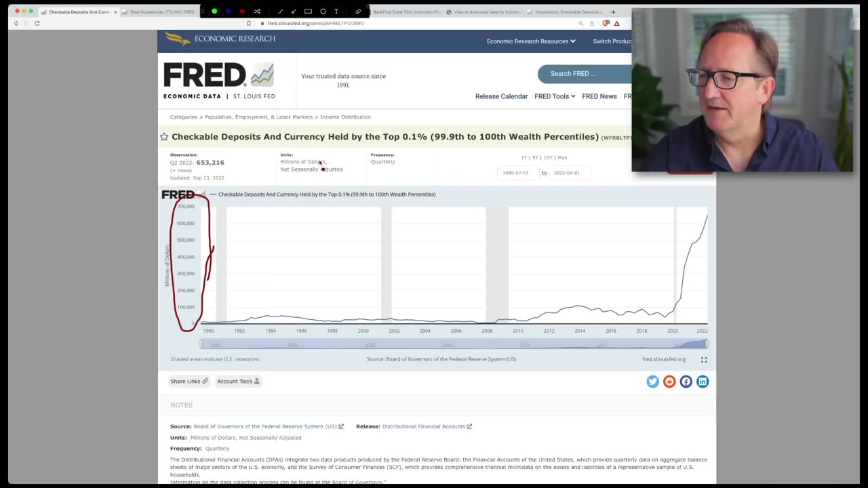Screen dimensions: 868x488
Task: Select red pen color in annotation toolbar
Action: 242,12
